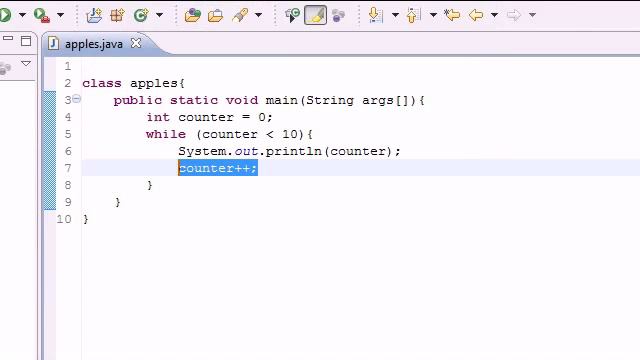Click the closing brace on line 10
Screen dimensions: 640x360
(86, 219)
